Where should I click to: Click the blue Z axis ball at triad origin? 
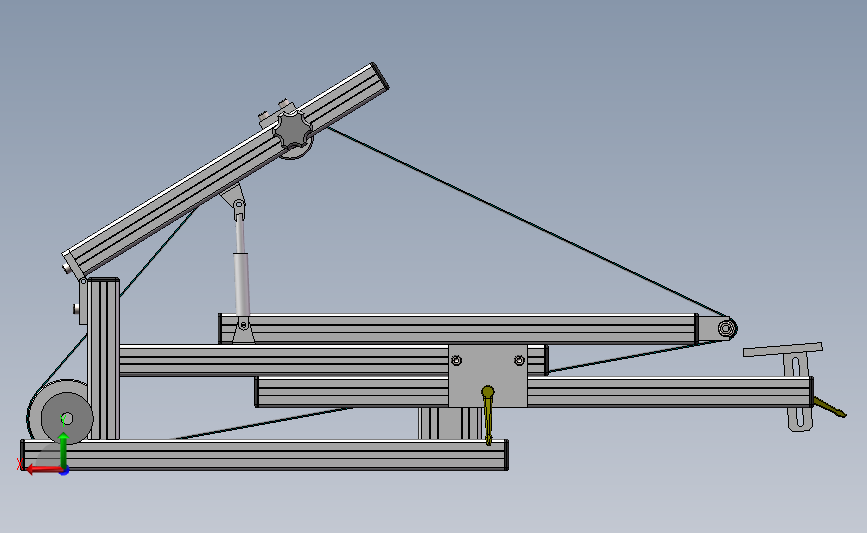point(64,471)
